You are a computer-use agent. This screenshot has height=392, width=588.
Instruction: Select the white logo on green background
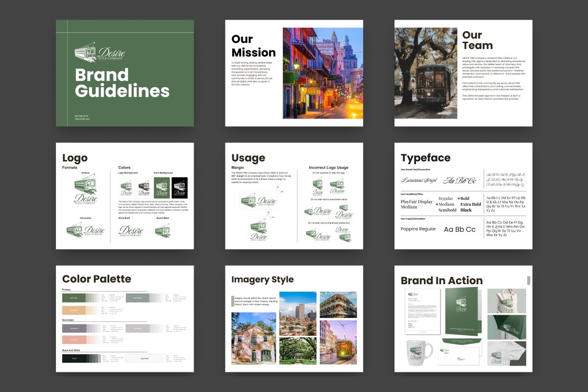(162, 188)
